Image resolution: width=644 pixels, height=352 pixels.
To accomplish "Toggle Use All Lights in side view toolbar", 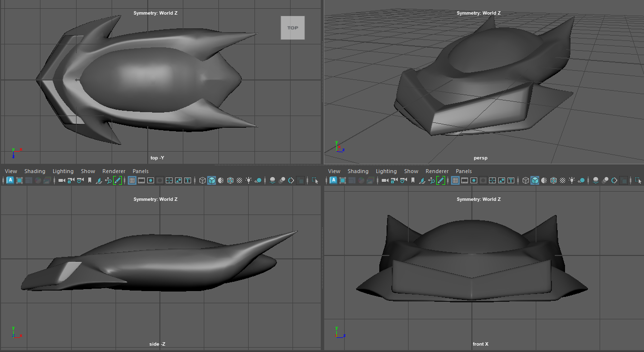I will [x=249, y=180].
